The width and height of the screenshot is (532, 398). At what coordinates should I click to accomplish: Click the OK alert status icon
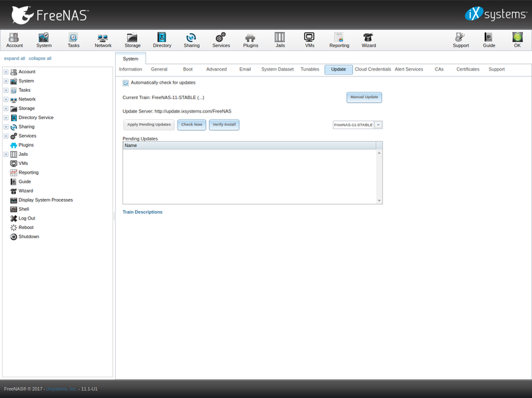517,40
